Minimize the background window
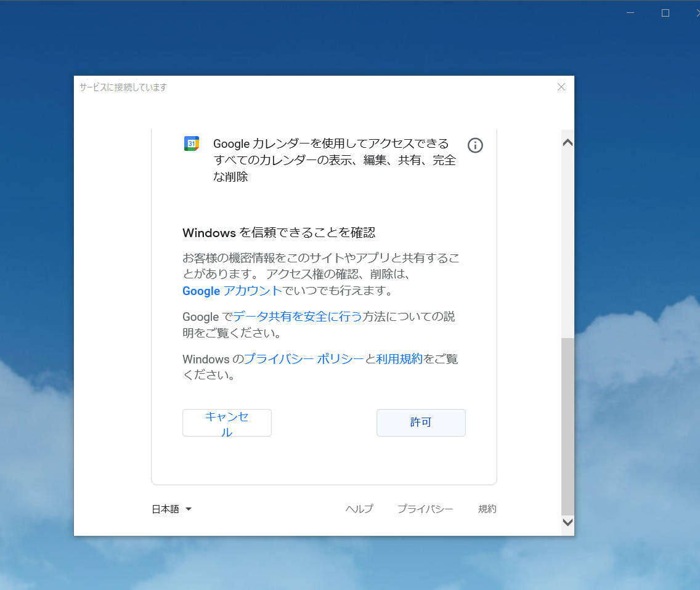 point(630,13)
